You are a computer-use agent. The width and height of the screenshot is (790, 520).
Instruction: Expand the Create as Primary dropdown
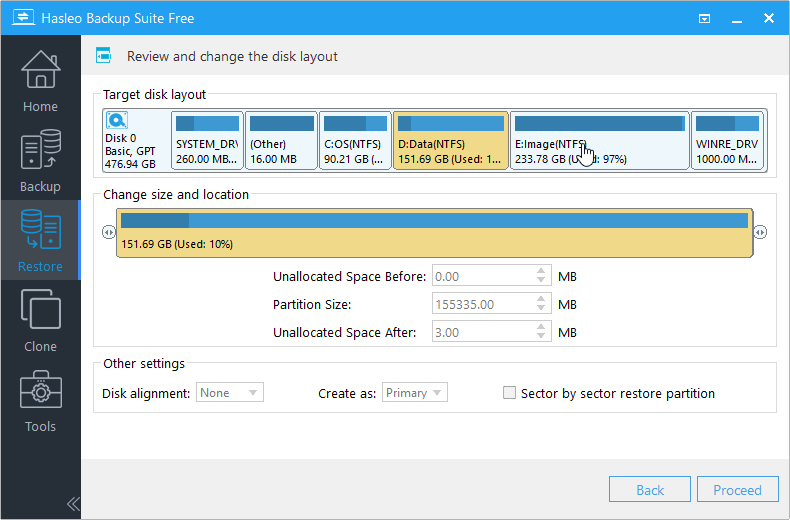[415, 393]
